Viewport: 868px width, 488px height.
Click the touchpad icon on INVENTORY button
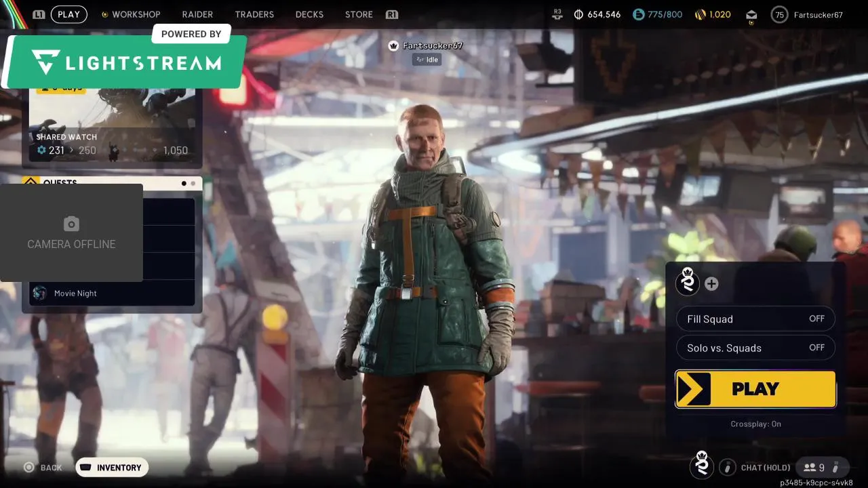[86, 467]
